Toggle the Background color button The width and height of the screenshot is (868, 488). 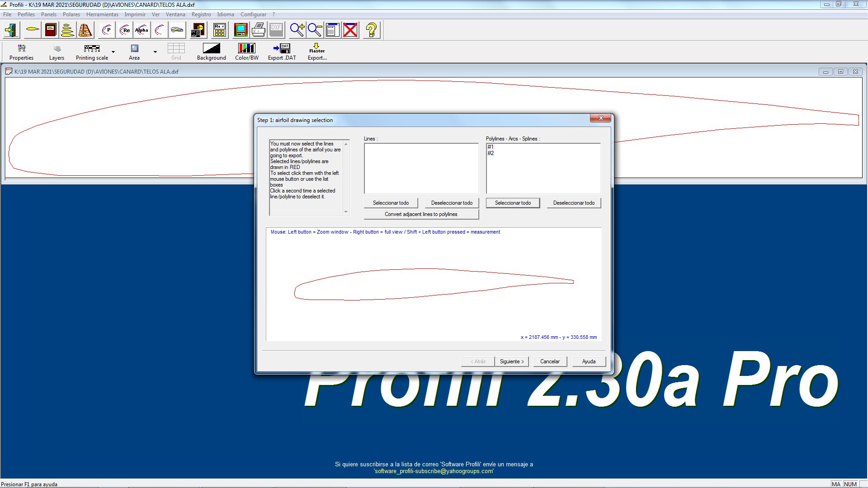coord(211,52)
